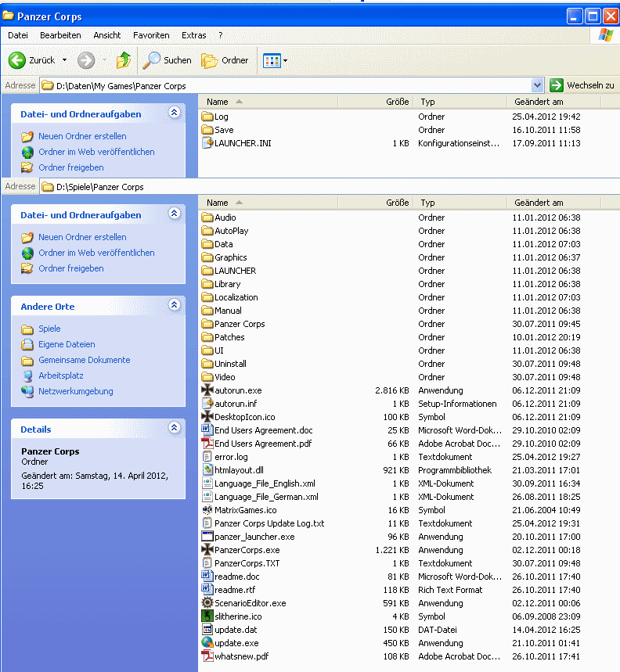Select the Save folder icon
The width and height of the screenshot is (620, 672).
[207, 130]
